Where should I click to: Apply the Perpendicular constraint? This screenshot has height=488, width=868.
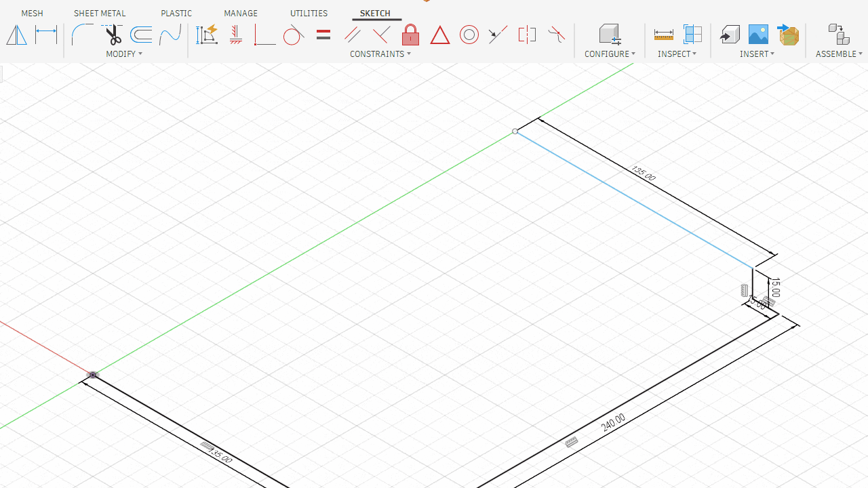click(x=381, y=35)
